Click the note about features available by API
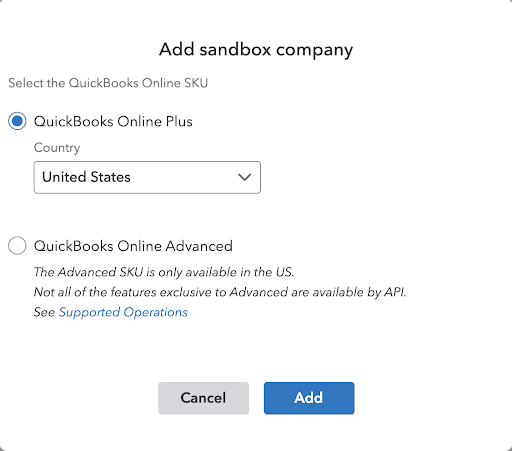512x451 pixels. [220, 292]
